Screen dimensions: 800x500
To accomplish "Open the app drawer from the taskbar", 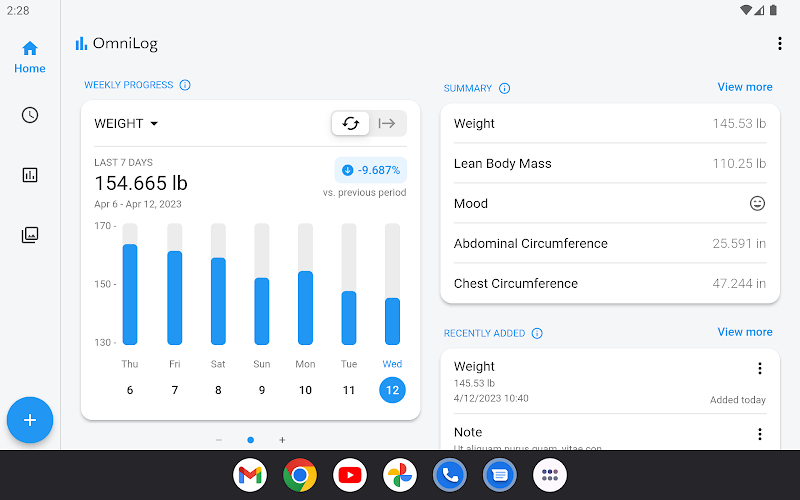I will coord(550,476).
